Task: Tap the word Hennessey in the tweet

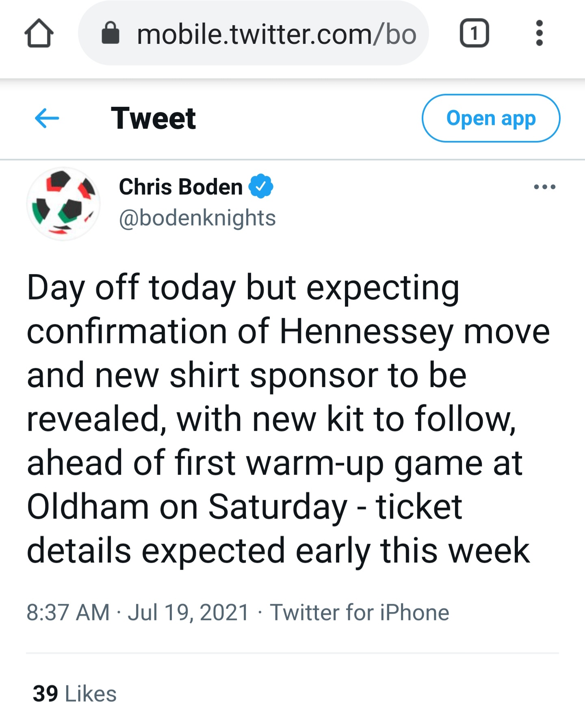Action: 366,331
